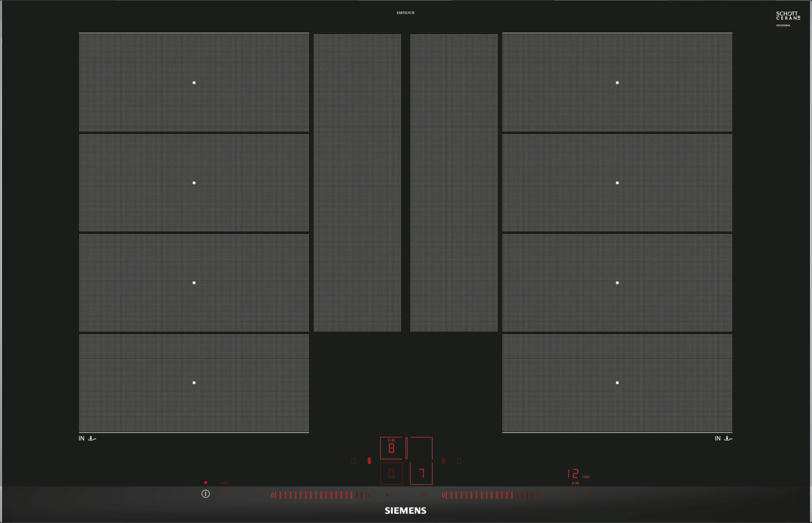This screenshot has height=523, width=812.
Task: Tap the dim icon below the lock symbol
Action: pyautogui.click(x=223, y=495)
